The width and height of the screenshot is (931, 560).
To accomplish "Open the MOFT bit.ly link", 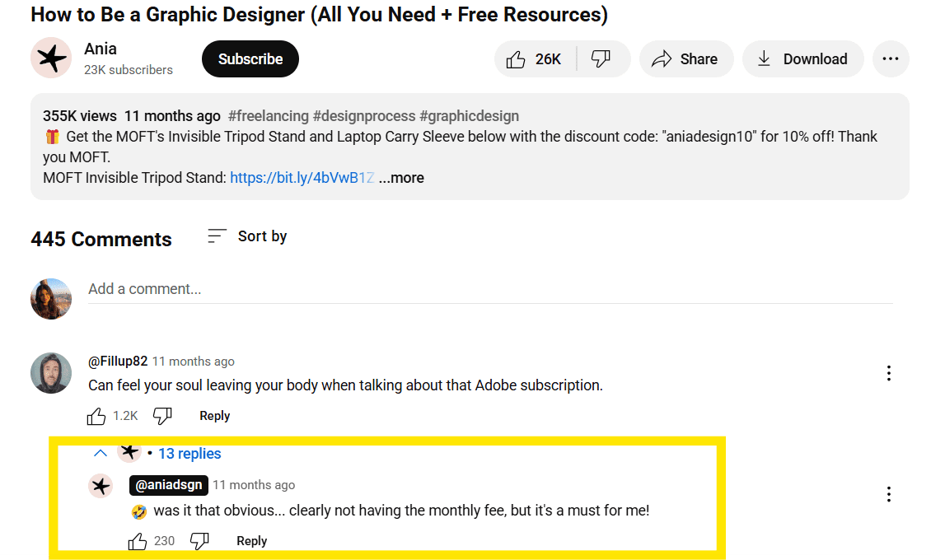I will (302, 177).
